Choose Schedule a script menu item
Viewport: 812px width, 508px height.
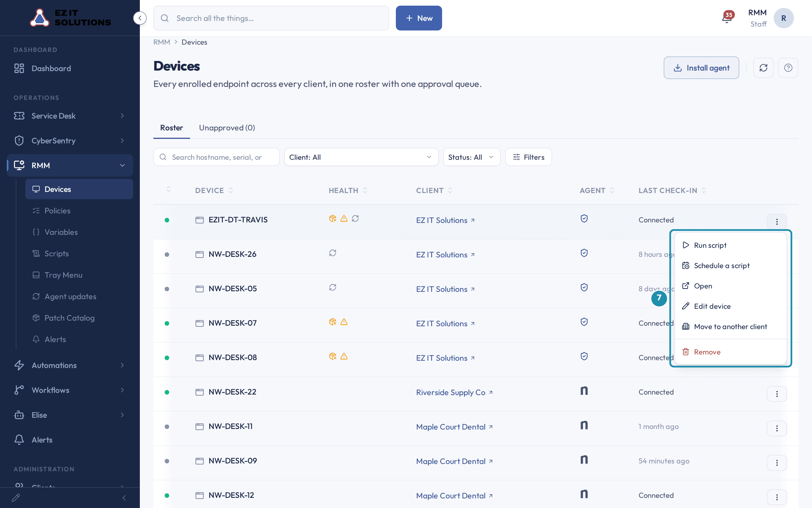tap(731, 266)
